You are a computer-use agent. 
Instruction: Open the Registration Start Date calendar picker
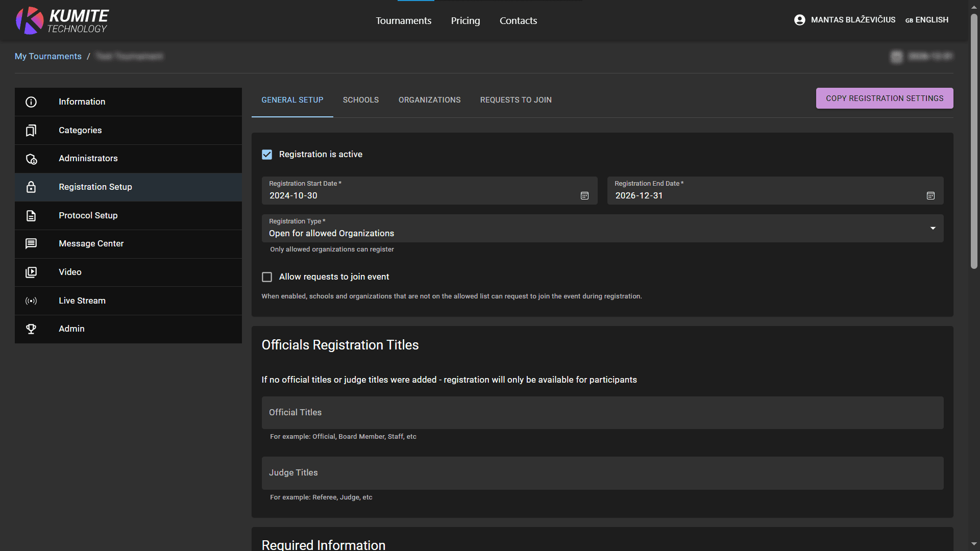click(x=584, y=195)
